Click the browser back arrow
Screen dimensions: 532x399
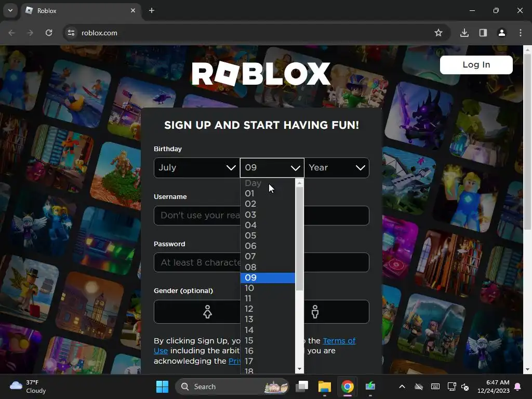11,33
